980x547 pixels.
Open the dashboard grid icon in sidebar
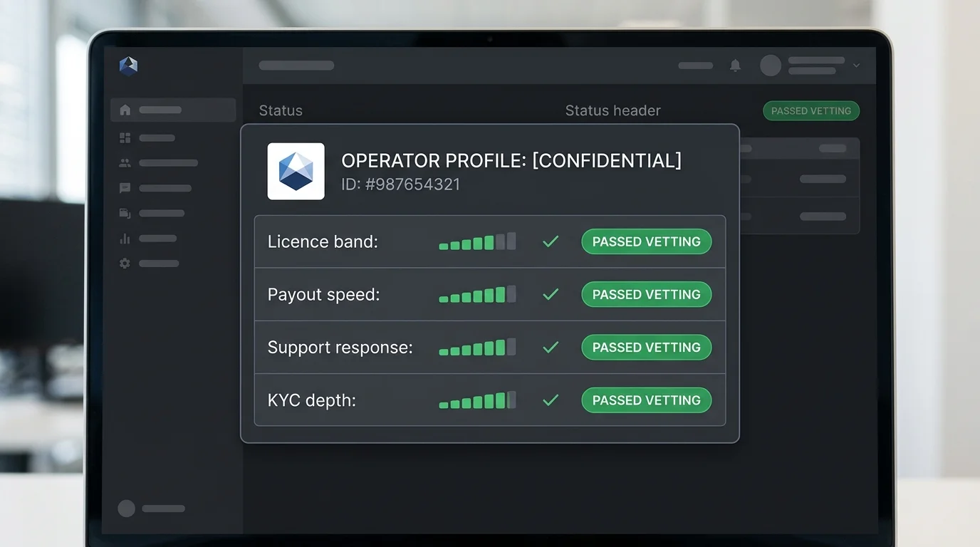coord(125,137)
